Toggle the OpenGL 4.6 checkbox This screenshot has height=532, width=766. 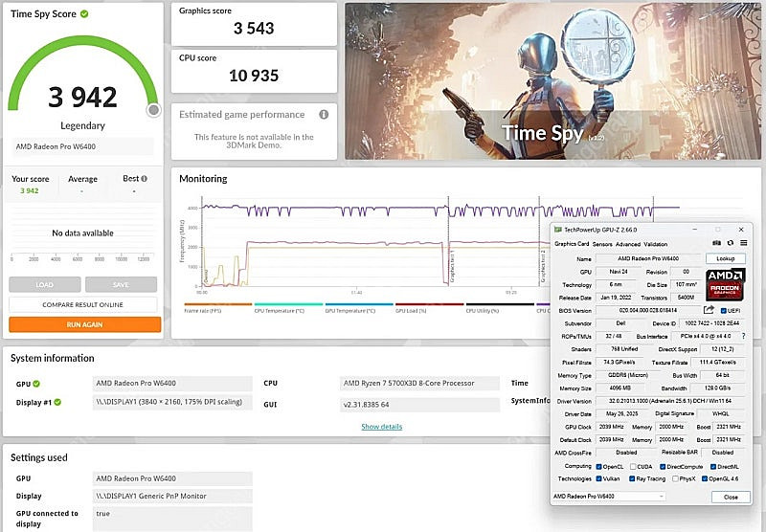[705, 478]
